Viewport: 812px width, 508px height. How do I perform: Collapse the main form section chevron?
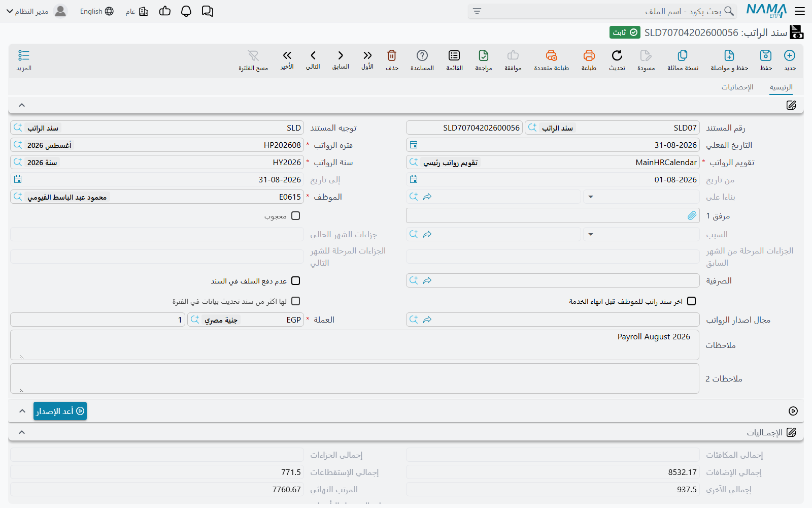coord(22,105)
